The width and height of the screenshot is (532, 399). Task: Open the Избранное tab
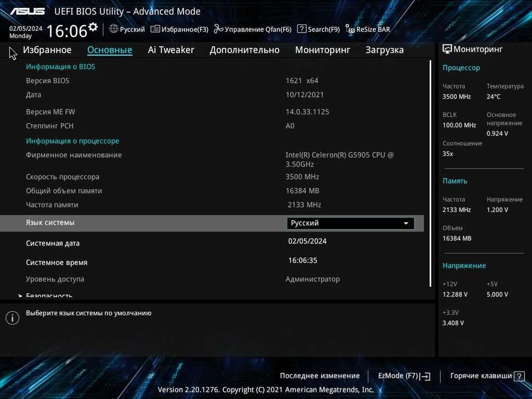click(47, 50)
